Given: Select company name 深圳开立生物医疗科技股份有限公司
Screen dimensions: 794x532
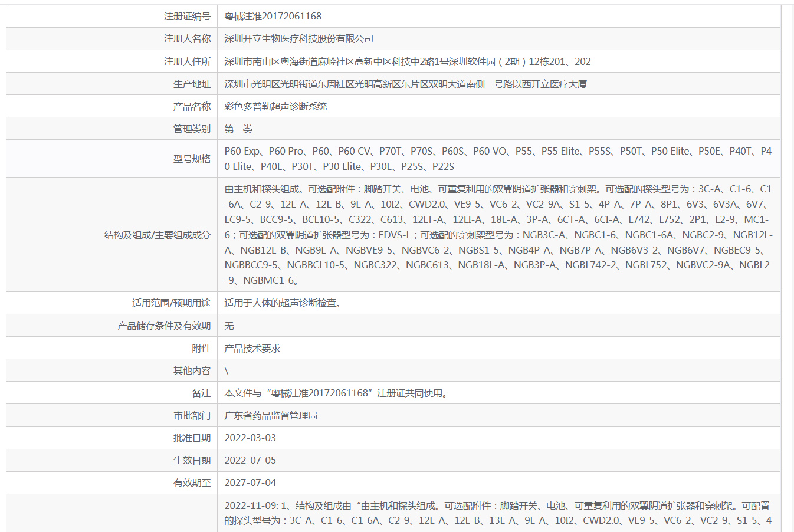Looking at the screenshot, I should point(299,39).
